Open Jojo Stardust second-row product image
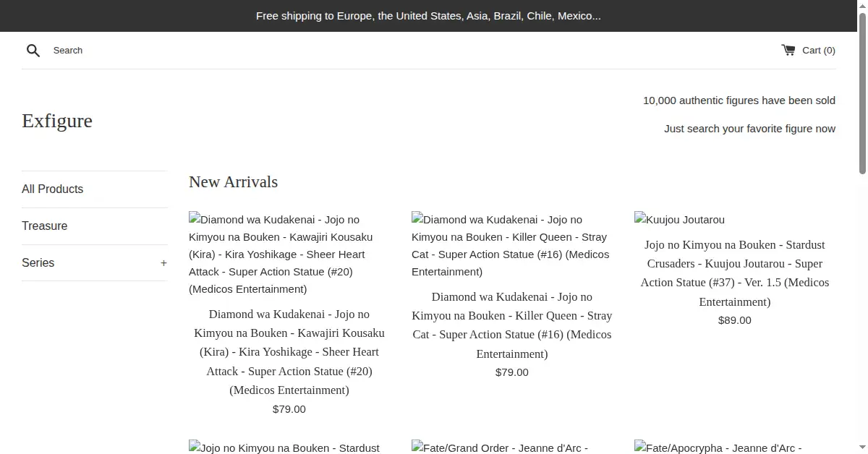This screenshot has height=454, width=868. (289, 447)
